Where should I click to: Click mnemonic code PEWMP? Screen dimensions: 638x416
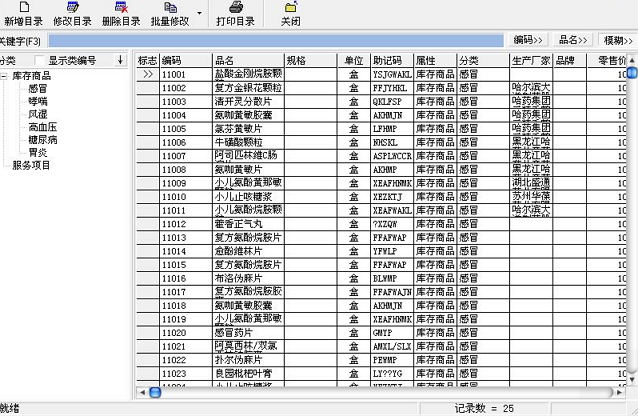point(392,360)
